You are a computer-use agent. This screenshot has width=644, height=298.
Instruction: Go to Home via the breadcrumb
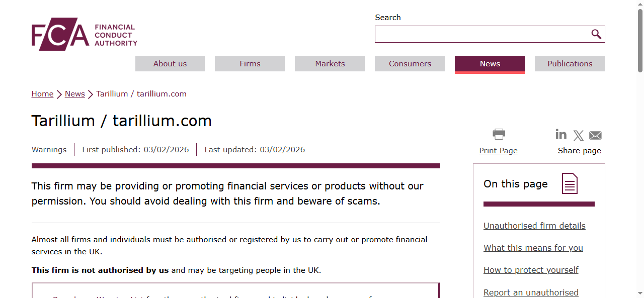(x=42, y=93)
